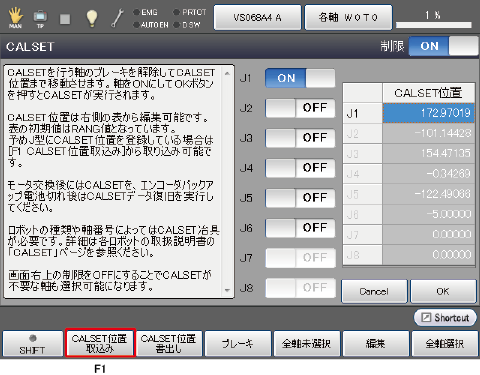The width and height of the screenshot is (480, 375).
Task: Click J3 value 154.47135
Action: tap(428, 154)
